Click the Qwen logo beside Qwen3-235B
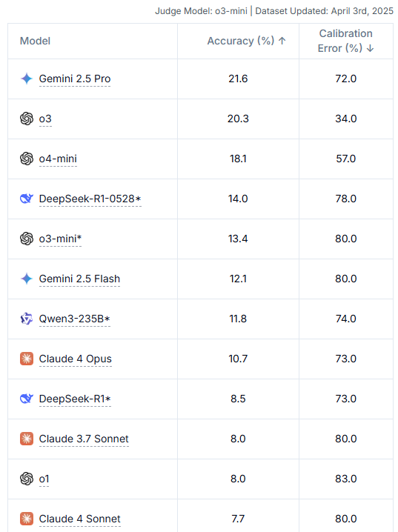The width and height of the screenshot is (398, 532). pyautogui.click(x=27, y=319)
